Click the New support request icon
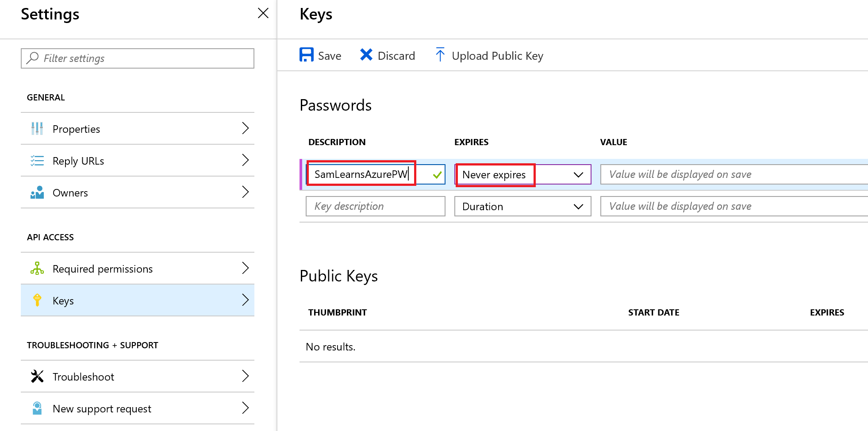The image size is (868, 431). (37, 408)
